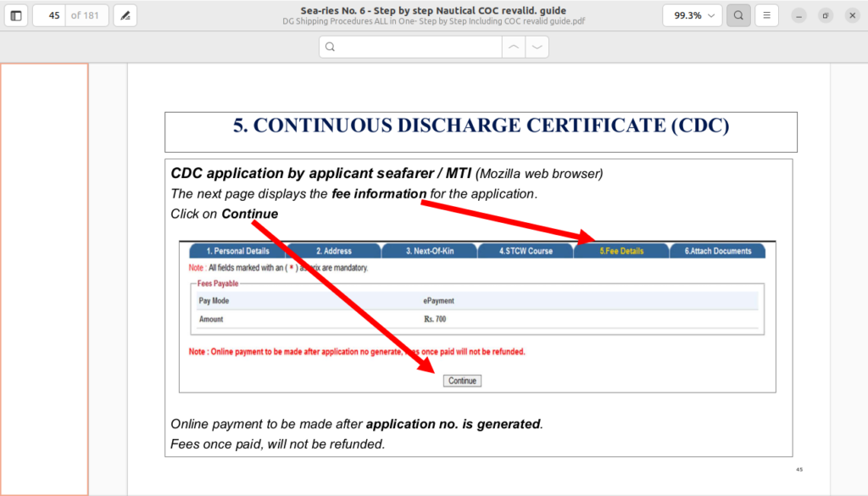Image resolution: width=868 pixels, height=496 pixels.
Task: Select the page thumbnail in sidebar
Action: click(x=44, y=279)
